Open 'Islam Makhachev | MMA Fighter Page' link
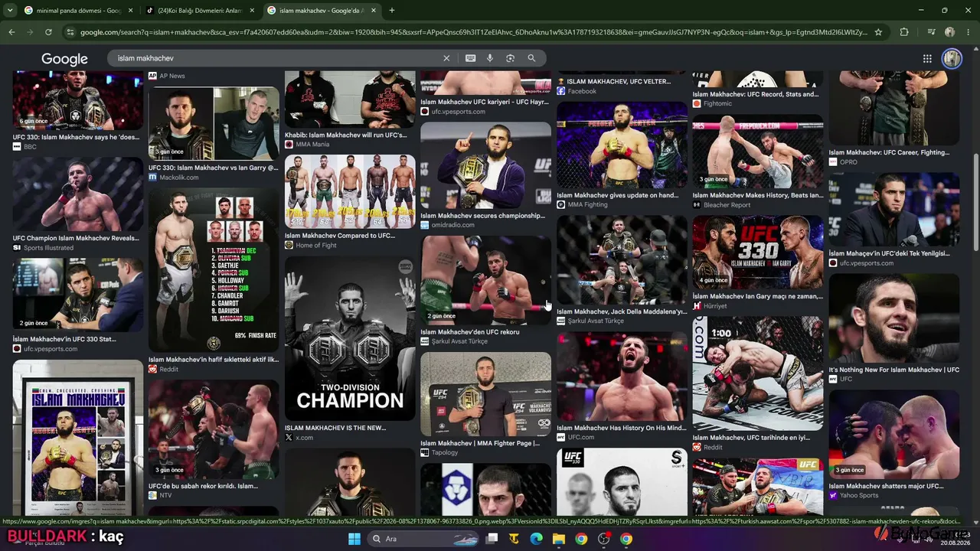 click(x=480, y=443)
